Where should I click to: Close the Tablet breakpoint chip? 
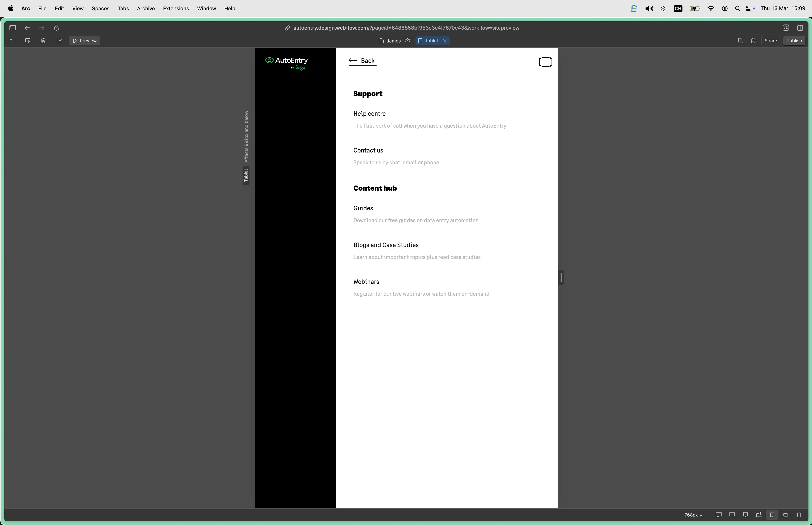(x=445, y=40)
